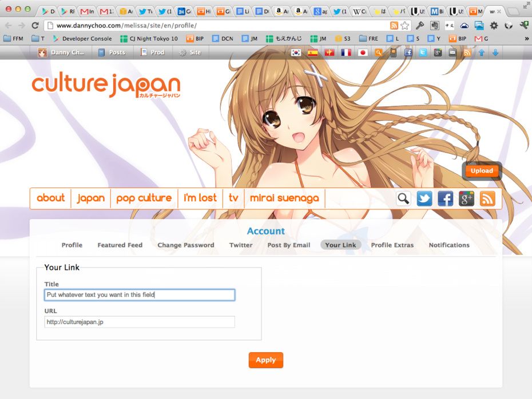Image resolution: width=532 pixels, height=399 pixels.
Task: Click the French flag in the top toolbar
Action: [346, 53]
